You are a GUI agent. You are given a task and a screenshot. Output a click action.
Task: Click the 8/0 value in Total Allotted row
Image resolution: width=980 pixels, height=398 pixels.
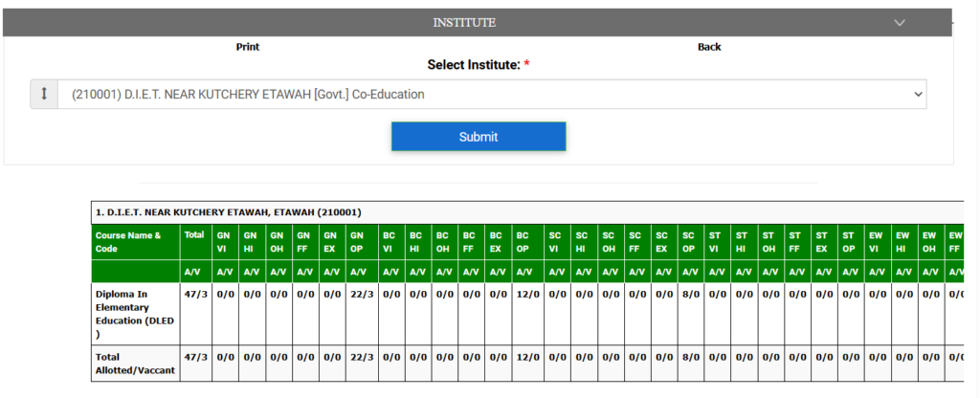tap(688, 356)
